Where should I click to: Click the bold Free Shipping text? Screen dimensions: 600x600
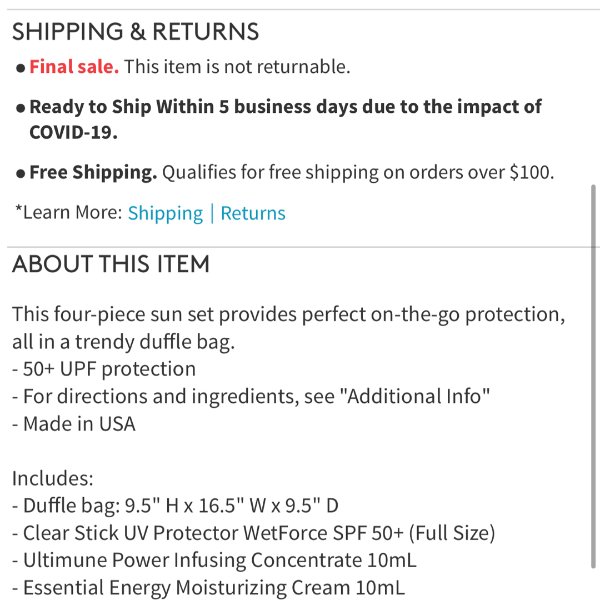click(93, 172)
